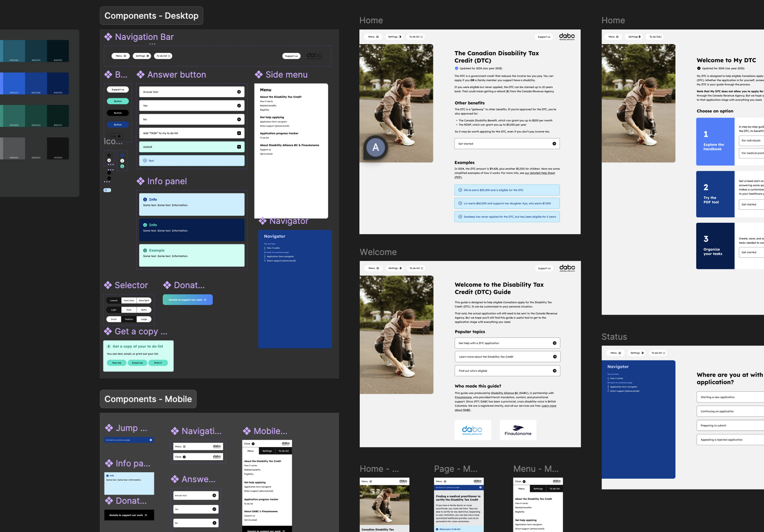Image resolution: width=764 pixels, height=532 pixels.
Task: Select the 'Home' tab in desktop frames
Action: [371, 20]
